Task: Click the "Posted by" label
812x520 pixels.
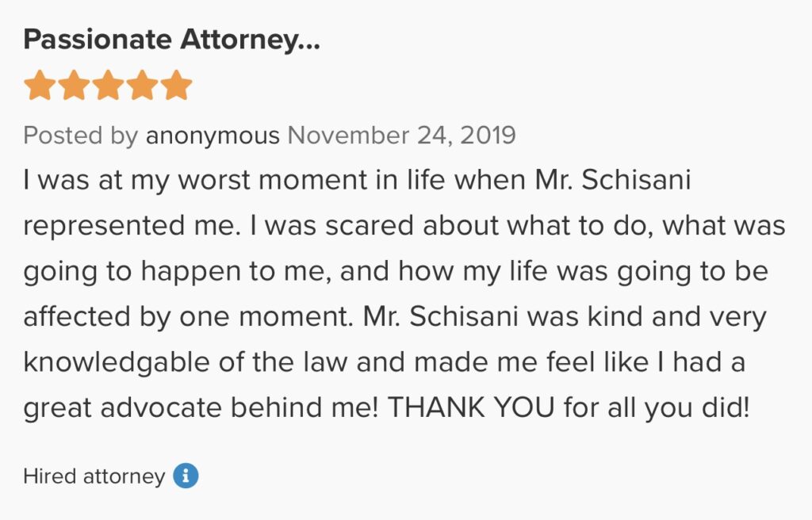Action: 81,136
